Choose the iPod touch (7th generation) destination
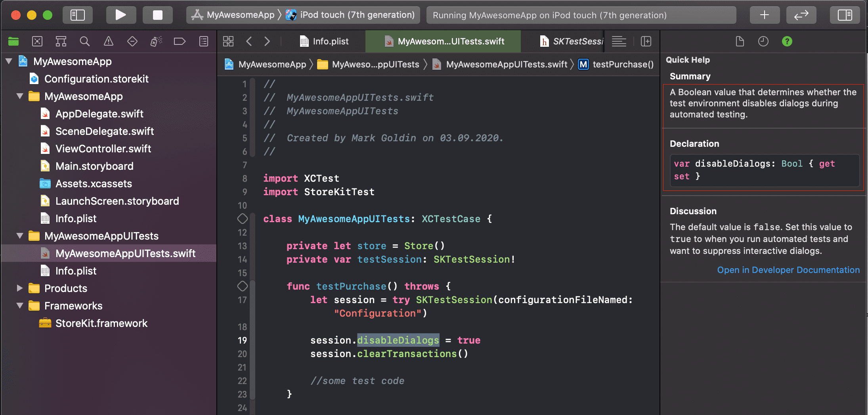The height and width of the screenshot is (415, 868). point(350,15)
